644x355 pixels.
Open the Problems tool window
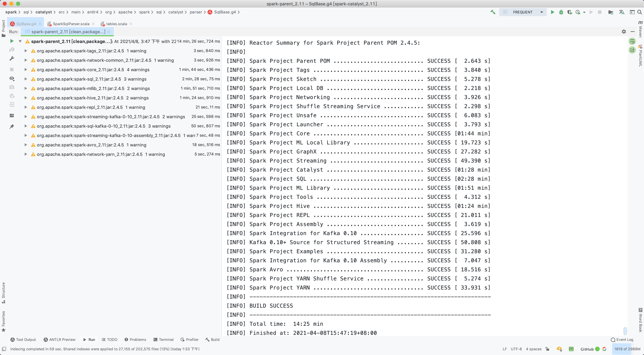pos(135,340)
